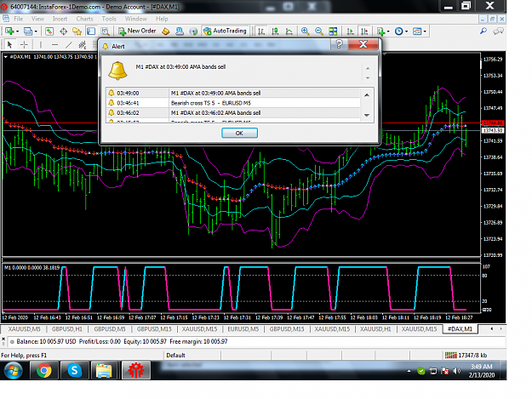This screenshot has width=532, height=399.
Task: Open the Charts menu
Action: 84,19
